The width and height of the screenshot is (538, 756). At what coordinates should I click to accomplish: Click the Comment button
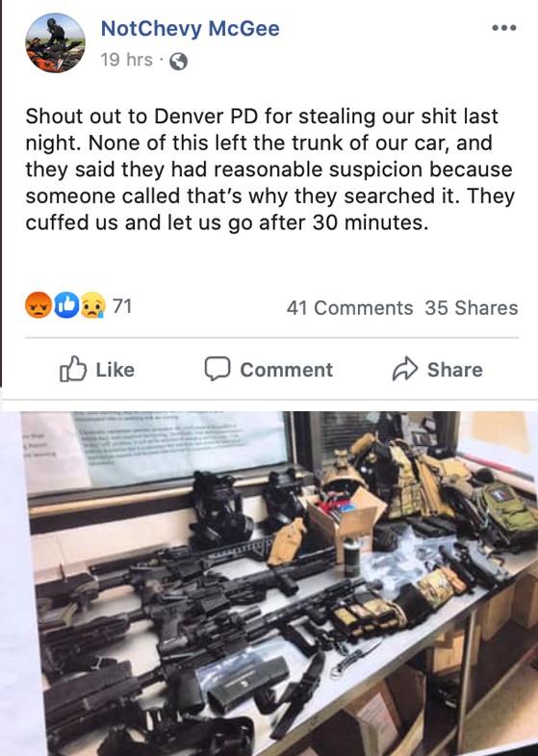(x=269, y=369)
